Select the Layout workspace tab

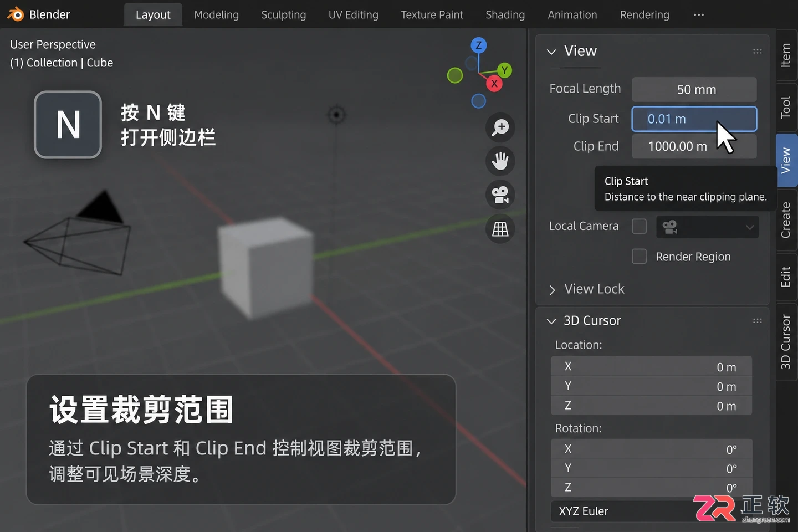(153, 15)
